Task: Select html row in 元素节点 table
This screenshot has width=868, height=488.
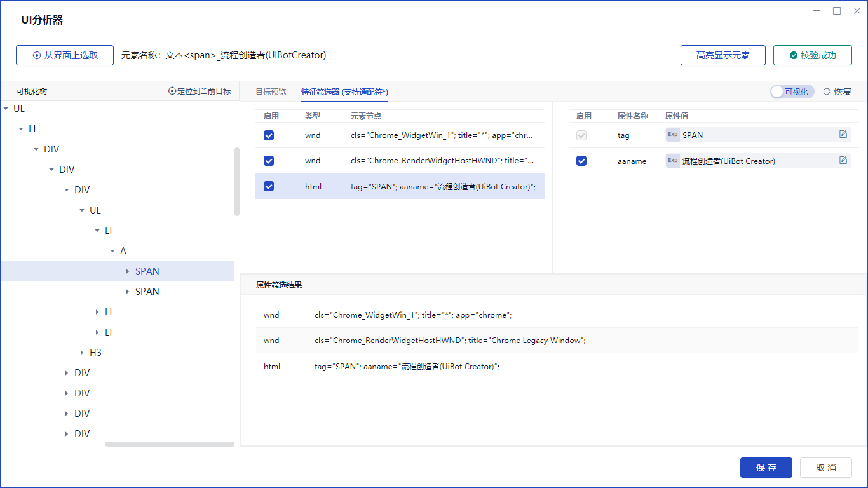Action: (400, 186)
